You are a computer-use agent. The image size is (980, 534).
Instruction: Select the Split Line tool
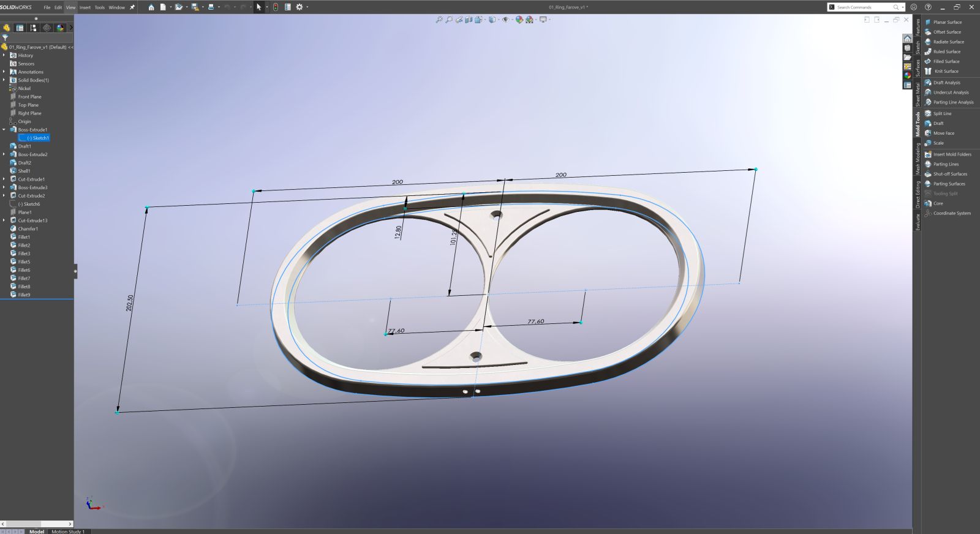click(942, 113)
